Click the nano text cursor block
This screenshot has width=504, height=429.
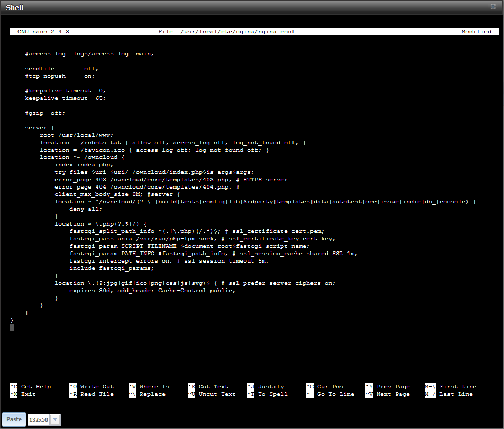click(x=12, y=328)
